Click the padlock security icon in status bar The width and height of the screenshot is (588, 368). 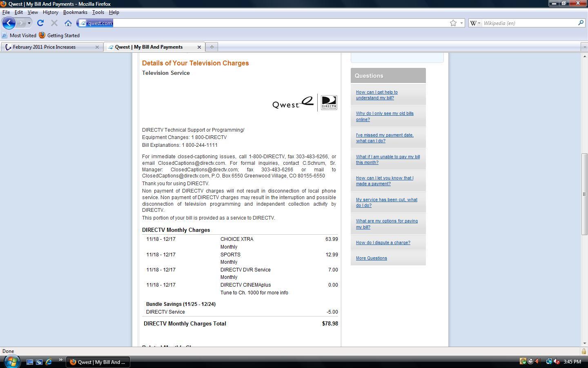pyautogui.click(x=584, y=351)
